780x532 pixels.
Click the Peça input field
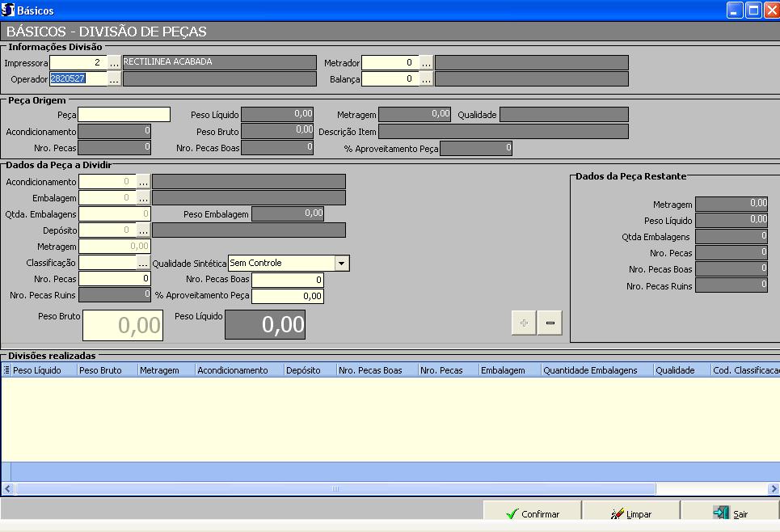pyautogui.click(x=124, y=115)
